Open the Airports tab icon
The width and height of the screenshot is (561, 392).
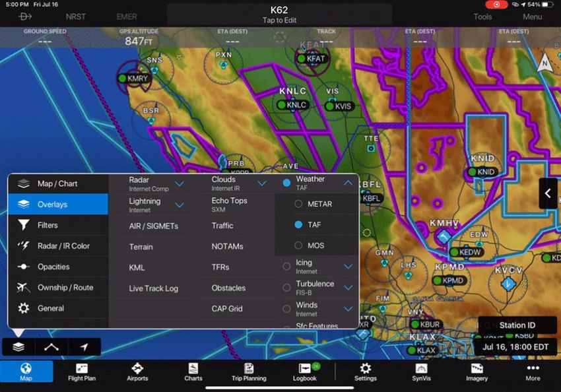137,368
